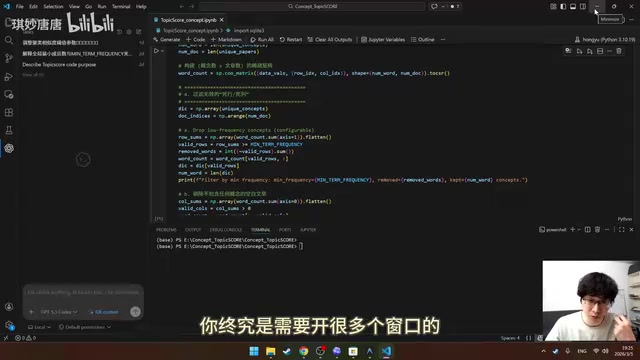Image resolution: width=640 pixels, height=360 pixels.
Task: Kill the terminal with trash icon
Action: coord(597,230)
